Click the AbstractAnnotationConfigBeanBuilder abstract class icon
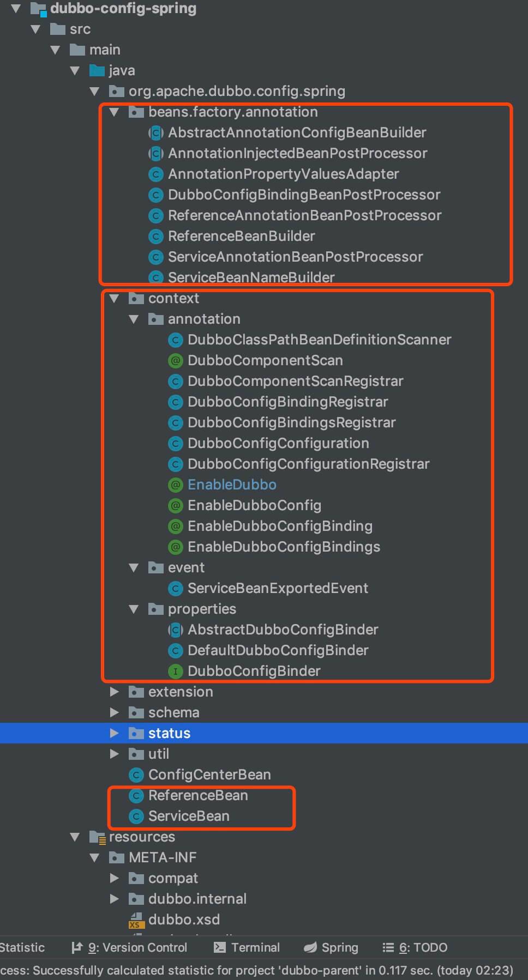Image resolution: width=528 pixels, height=980 pixels. tap(156, 132)
